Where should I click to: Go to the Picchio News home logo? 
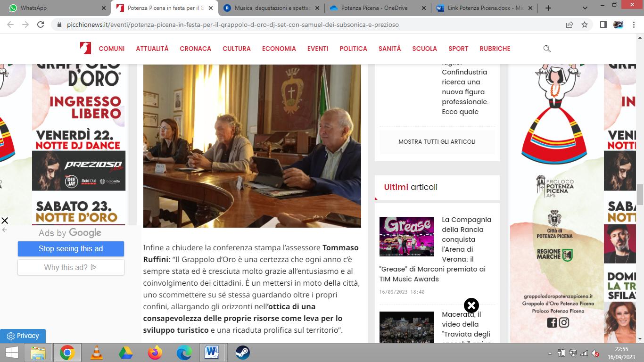(85, 48)
